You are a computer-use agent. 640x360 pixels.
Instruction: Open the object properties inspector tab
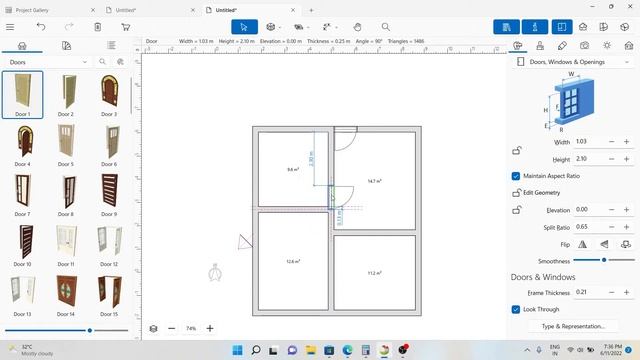point(518,45)
